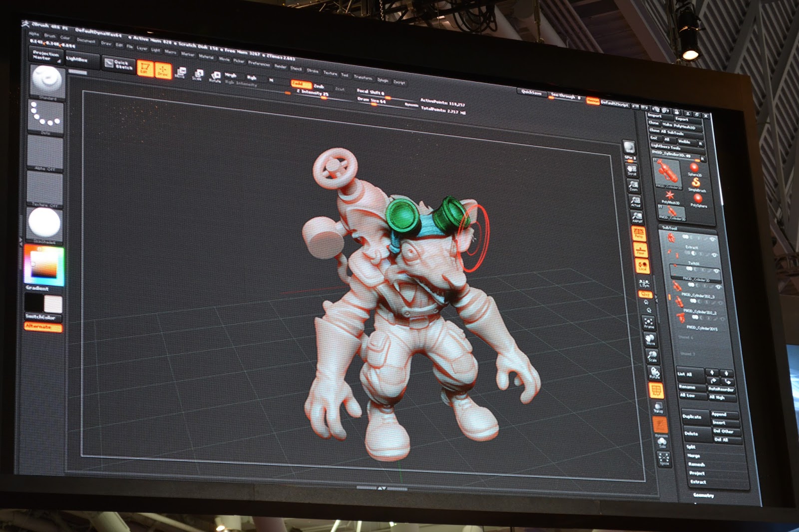The image size is (799, 532).
Task: Click the viewport Move navigation icon
Action: (650, 340)
